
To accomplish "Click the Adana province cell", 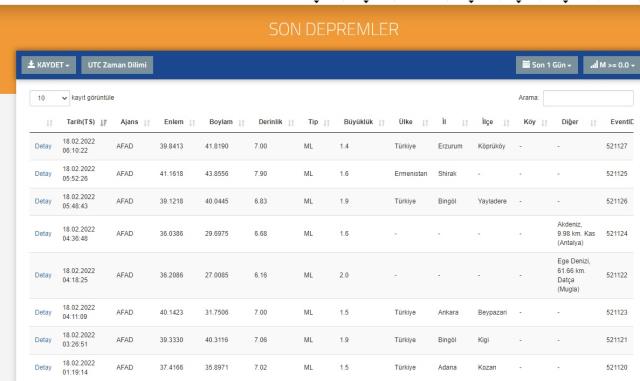I will click(x=447, y=368).
